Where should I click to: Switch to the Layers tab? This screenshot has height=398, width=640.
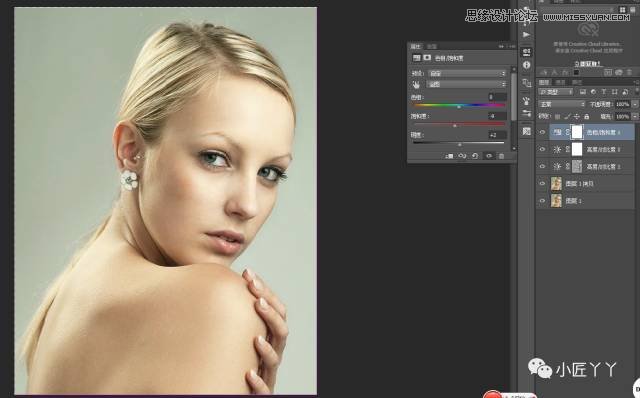coord(544,82)
